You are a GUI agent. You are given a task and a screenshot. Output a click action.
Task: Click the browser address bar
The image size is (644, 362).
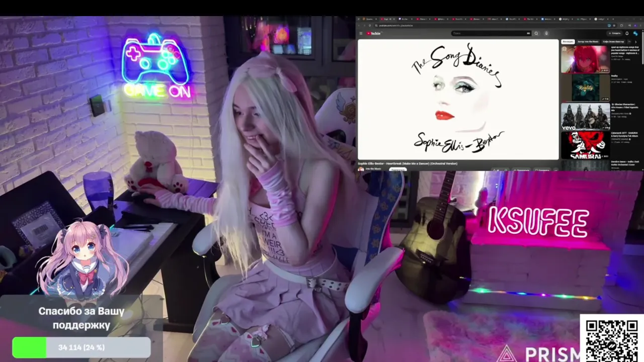click(x=491, y=25)
